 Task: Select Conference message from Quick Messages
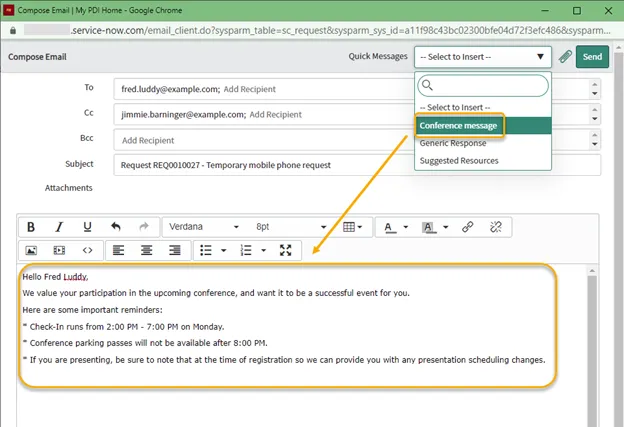point(459,126)
